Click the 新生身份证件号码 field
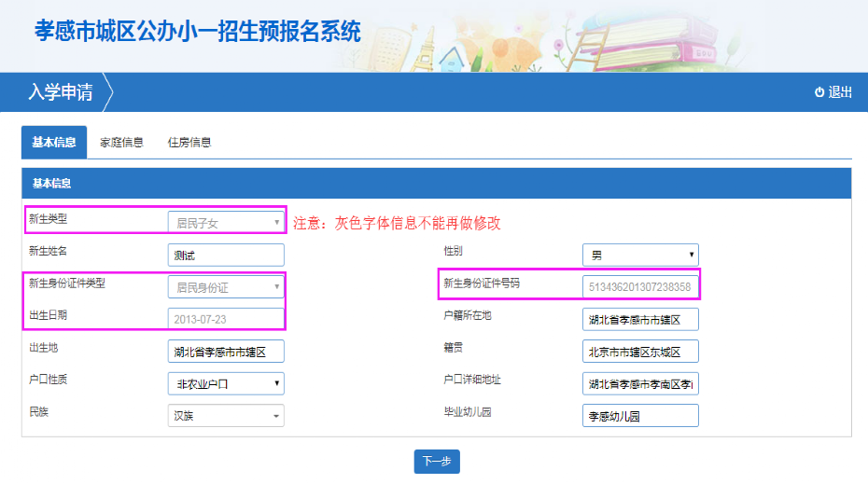The height and width of the screenshot is (484, 868). point(639,287)
